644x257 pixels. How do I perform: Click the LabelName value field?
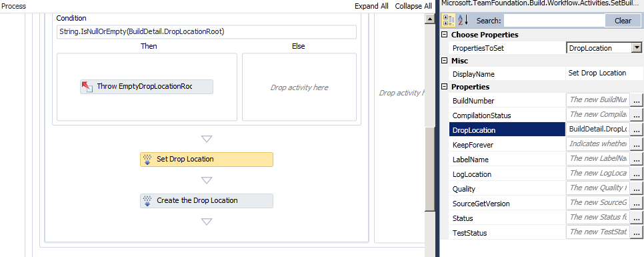pyautogui.click(x=598, y=159)
